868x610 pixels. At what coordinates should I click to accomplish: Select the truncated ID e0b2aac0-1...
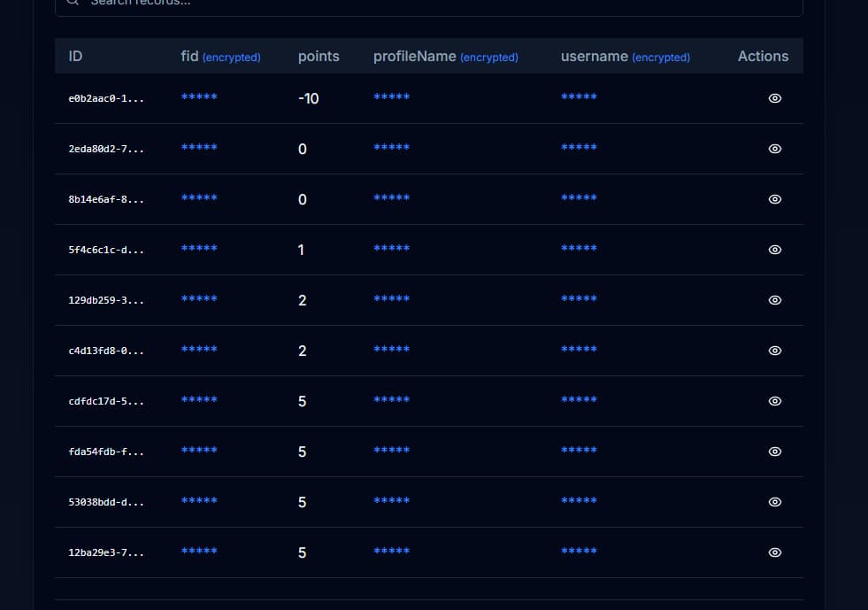tap(105, 98)
